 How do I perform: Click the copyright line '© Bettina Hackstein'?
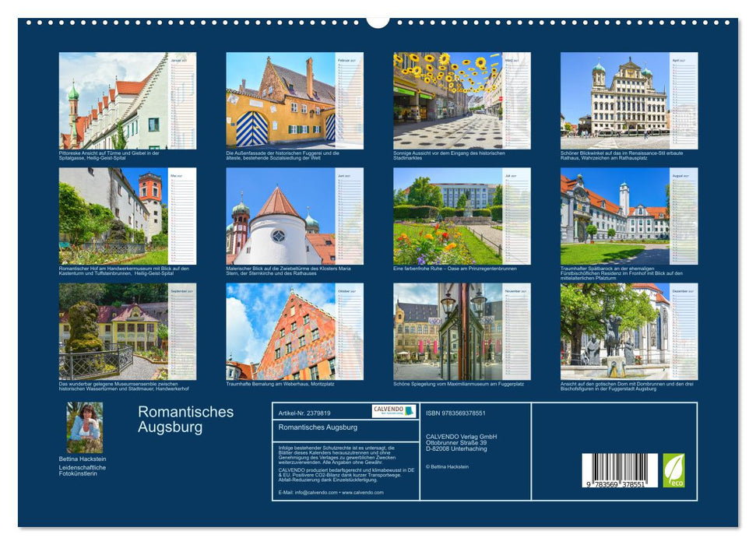coord(448,467)
